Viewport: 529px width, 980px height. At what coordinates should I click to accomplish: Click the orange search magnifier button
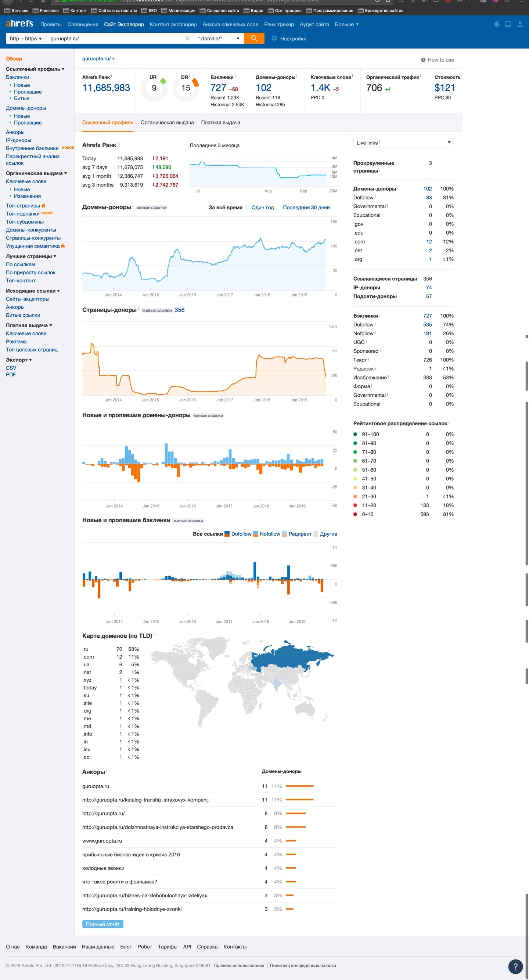click(x=254, y=39)
